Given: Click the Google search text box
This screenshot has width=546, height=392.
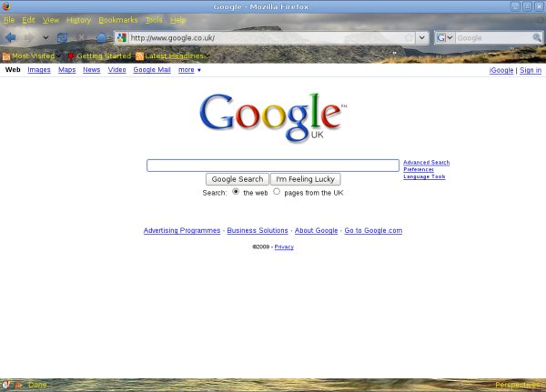Looking at the screenshot, I should 273,166.
